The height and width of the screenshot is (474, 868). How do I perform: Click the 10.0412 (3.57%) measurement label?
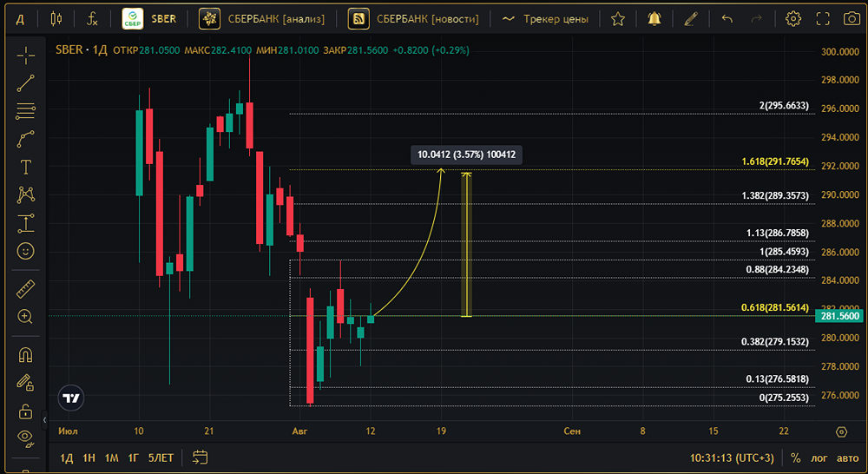coord(466,155)
